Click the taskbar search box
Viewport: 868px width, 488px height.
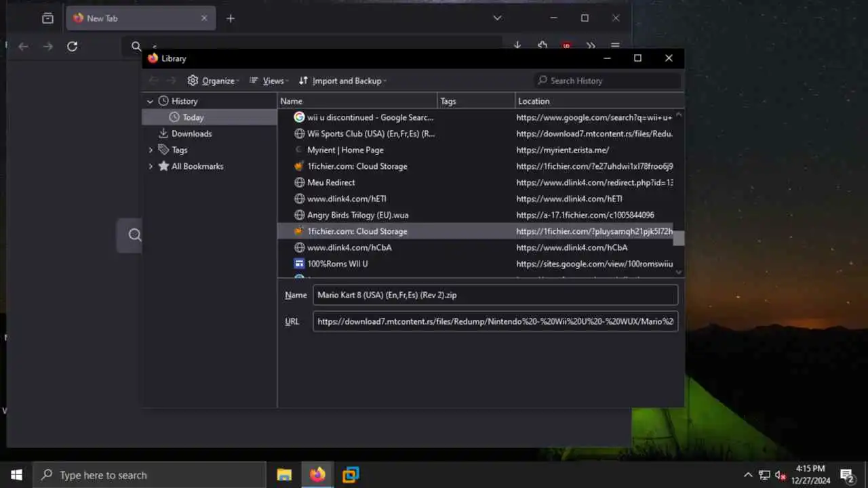click(x=149, y=475)
